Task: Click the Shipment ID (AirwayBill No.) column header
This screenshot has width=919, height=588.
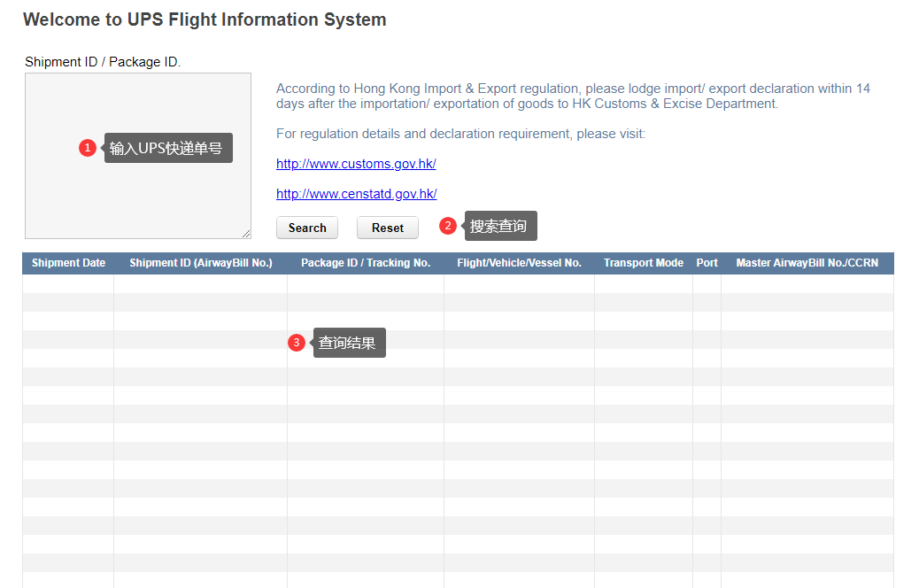Action: point(201,263)
